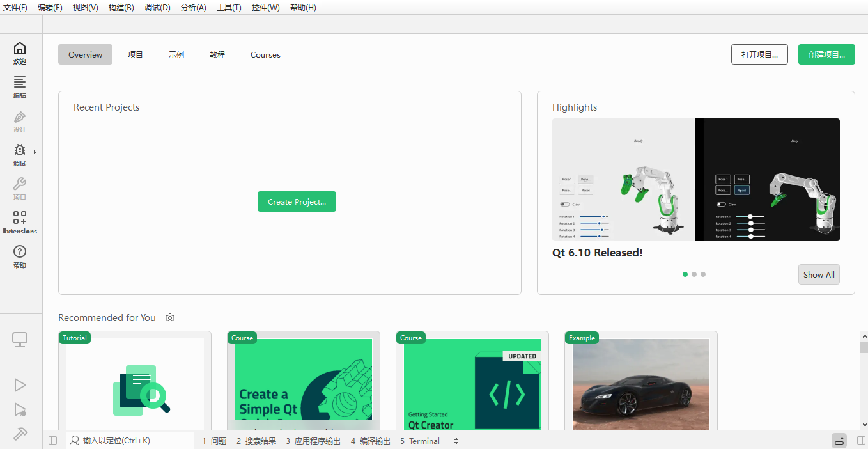The image size is (868, 449).
Task: Click the Run play button
Action: [20, 384]
